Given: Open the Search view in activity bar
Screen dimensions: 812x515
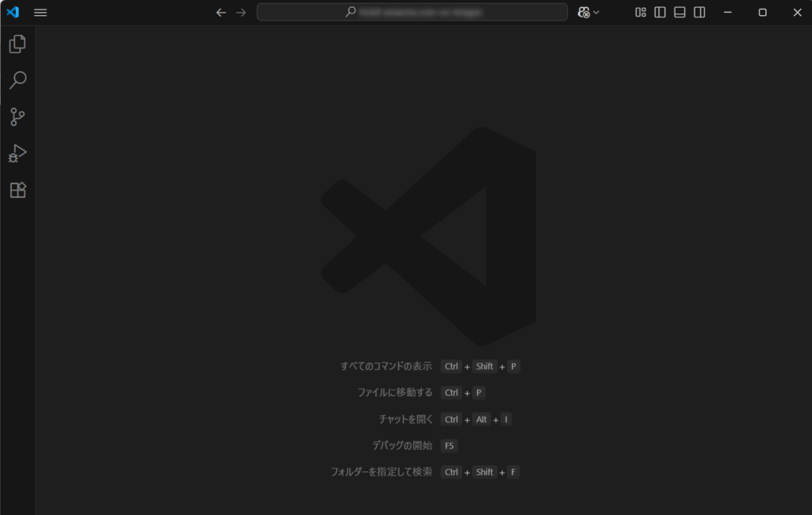Looking at the screenshot, I should [17, 80].
